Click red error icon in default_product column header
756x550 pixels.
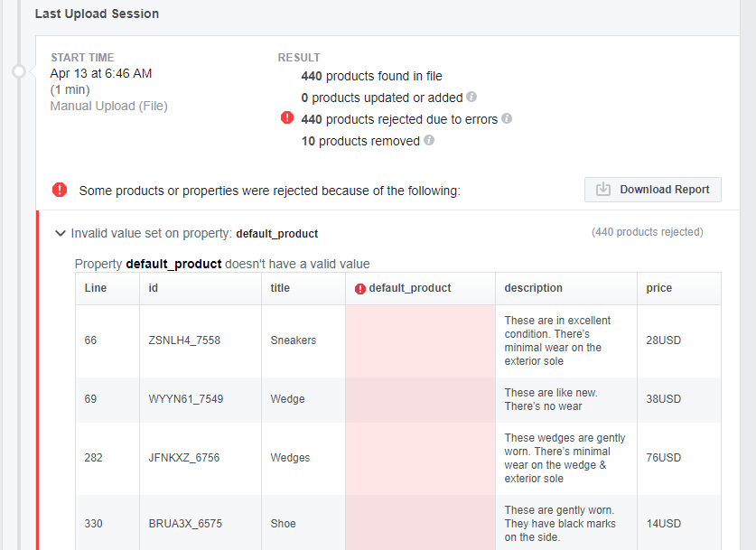[360, 289]
